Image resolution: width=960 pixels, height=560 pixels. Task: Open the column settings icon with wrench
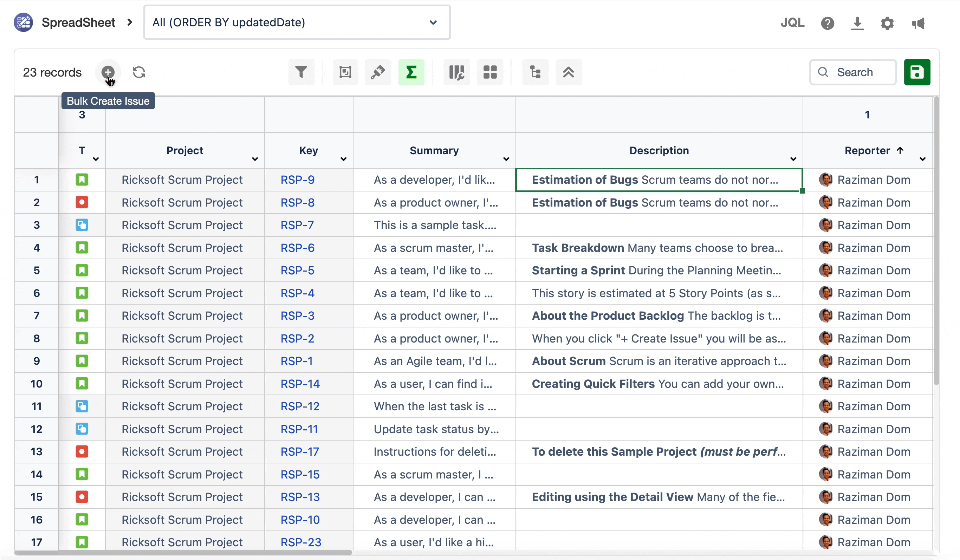click(457, 72)
